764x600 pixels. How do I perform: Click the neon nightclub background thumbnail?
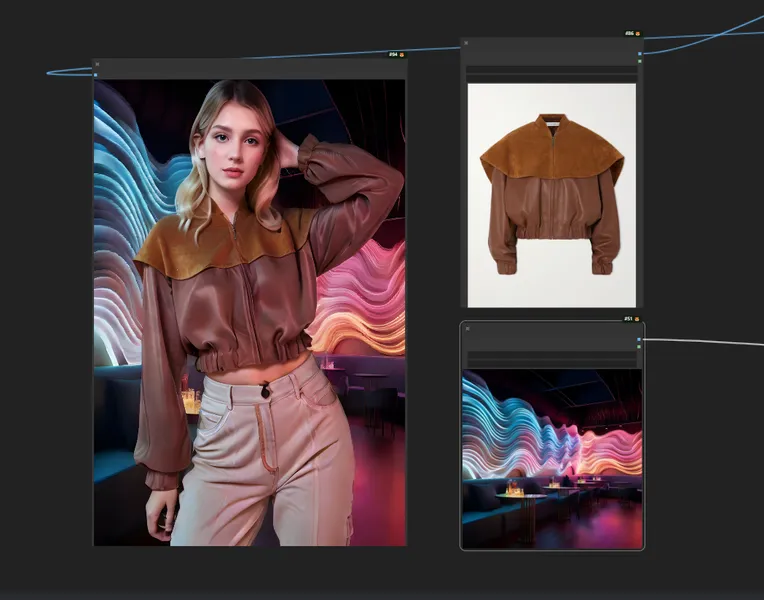coord(551,458)
